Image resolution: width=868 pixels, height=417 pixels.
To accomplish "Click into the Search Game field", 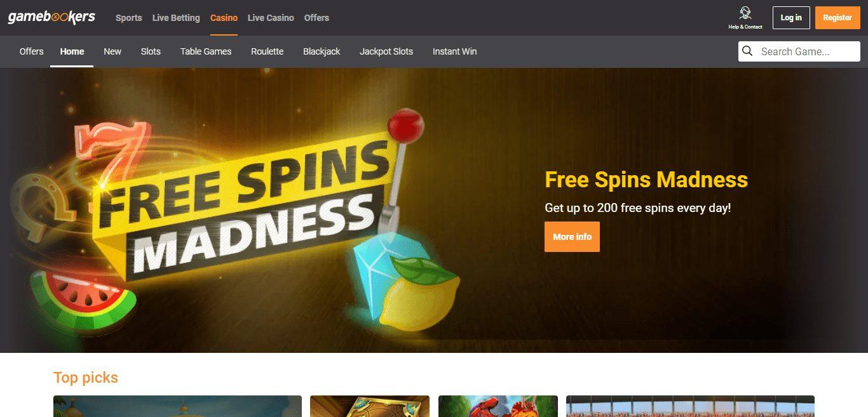I will (x=799, y=51).
